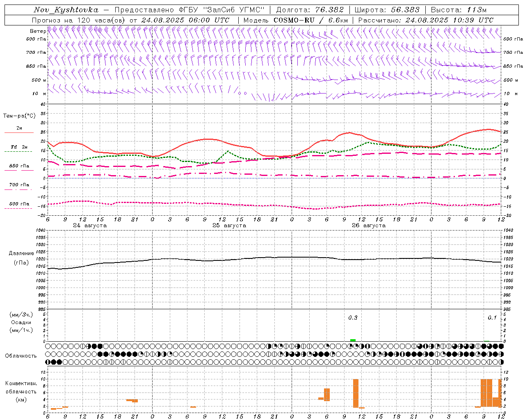This screenshot has width=525, height=420.
Task: Click the tall orange convective bar on 26 августа
Action: [356, 393]
